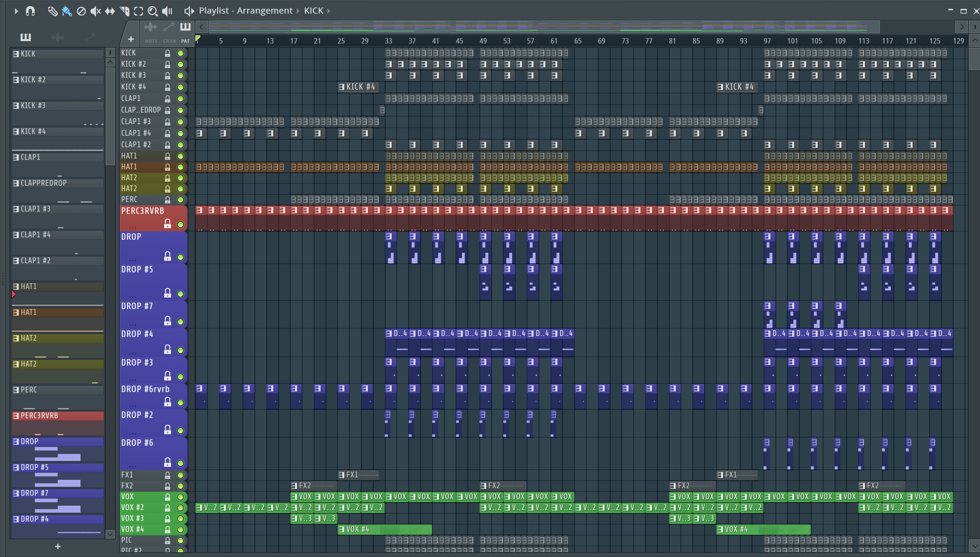Click the first FX1 clip on FX1 track

[358, 475]
